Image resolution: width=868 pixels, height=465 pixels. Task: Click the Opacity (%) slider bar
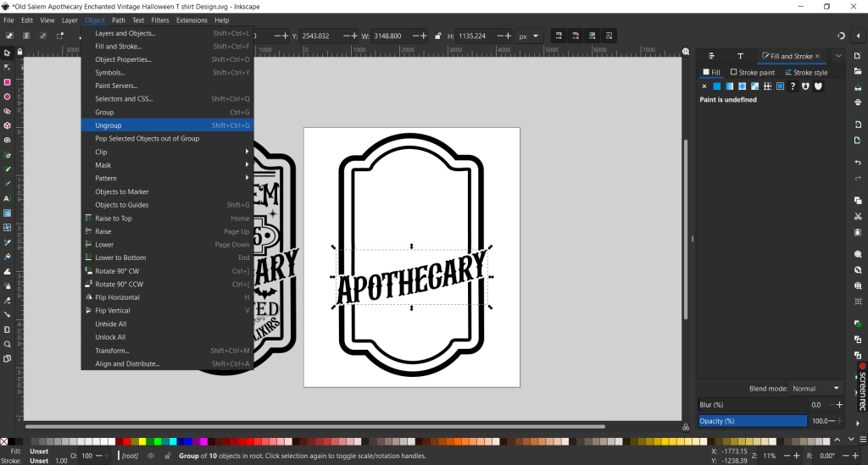click(752, 421)
